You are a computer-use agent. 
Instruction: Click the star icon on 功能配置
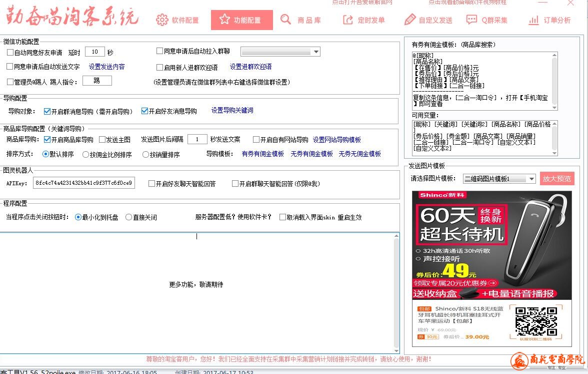pyautogui.click(x=224, y=20)
